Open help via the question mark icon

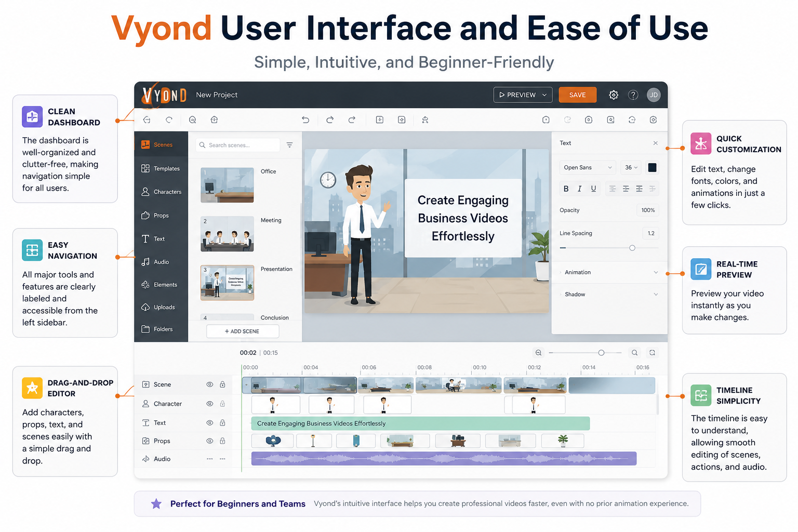click(x=633, y=95)
